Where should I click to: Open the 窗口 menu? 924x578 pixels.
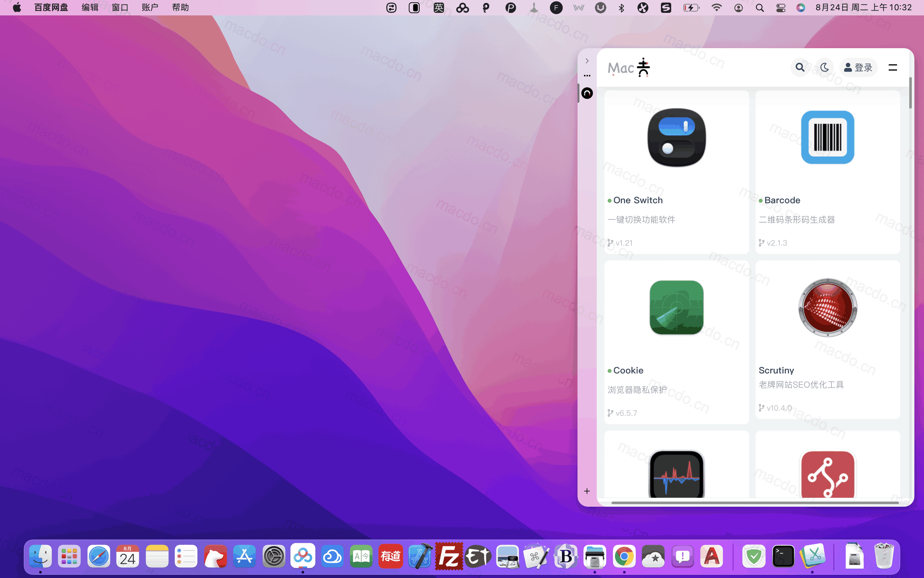pos(120,8)
